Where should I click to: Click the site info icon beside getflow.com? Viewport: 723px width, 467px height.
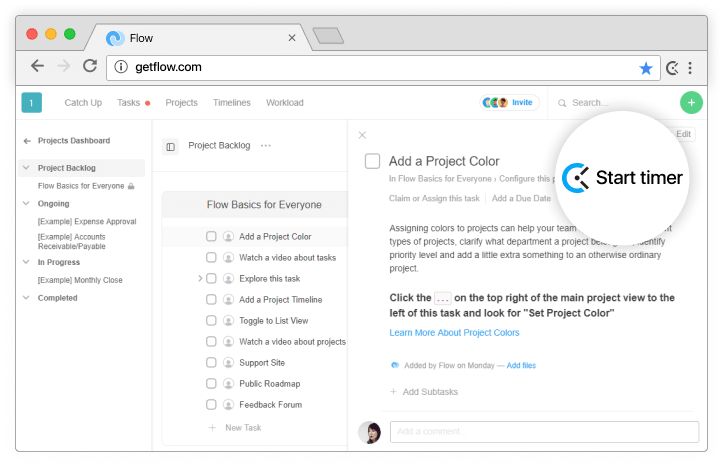coord(121,67)
